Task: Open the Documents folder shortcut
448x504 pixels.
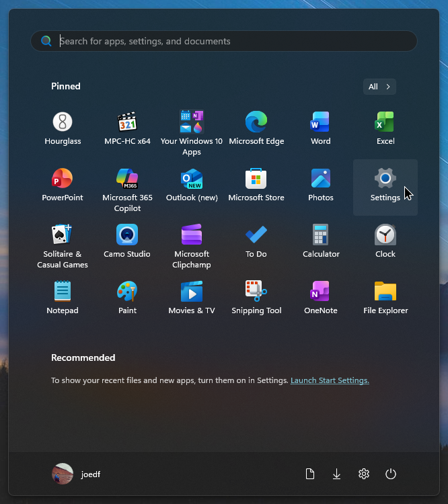Action: [309, 474]
